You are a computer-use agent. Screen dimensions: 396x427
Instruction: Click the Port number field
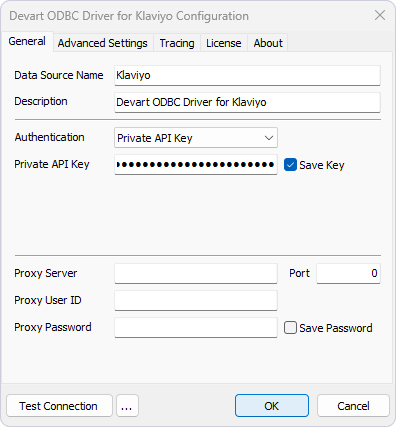[x=348, y=273]
